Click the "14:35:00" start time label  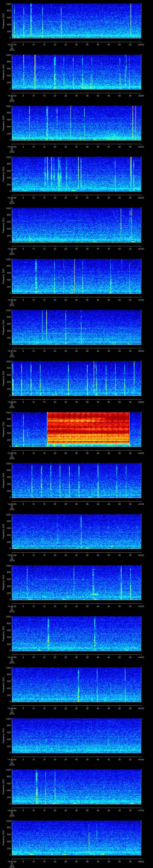12,249
